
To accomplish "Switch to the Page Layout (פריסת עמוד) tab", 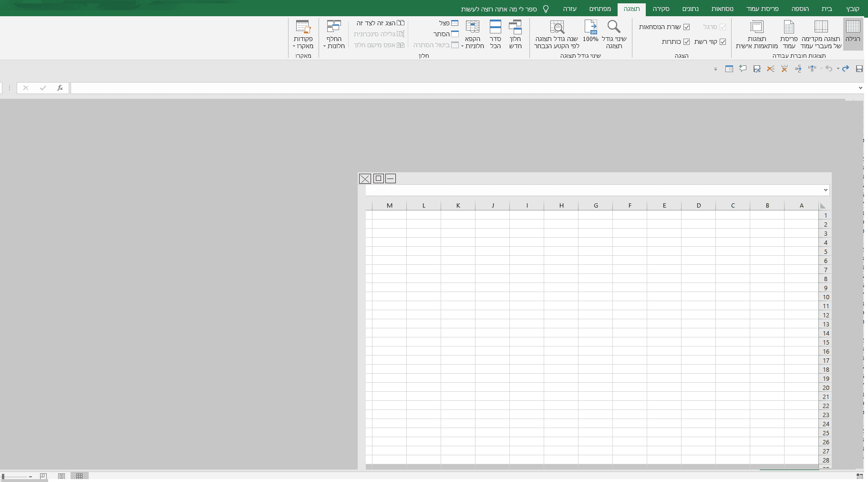I will 762,9.
